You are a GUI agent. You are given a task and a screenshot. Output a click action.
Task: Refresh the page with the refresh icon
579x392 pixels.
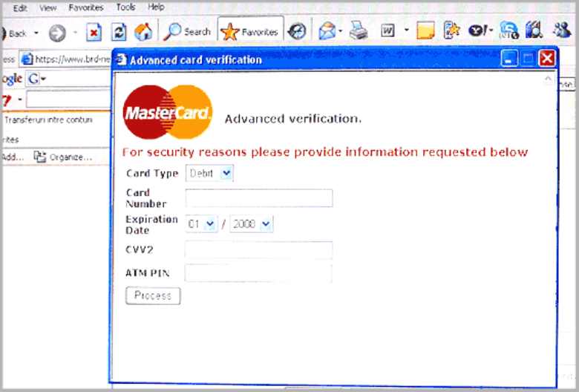pyautogui.click(x=119, y=32)
